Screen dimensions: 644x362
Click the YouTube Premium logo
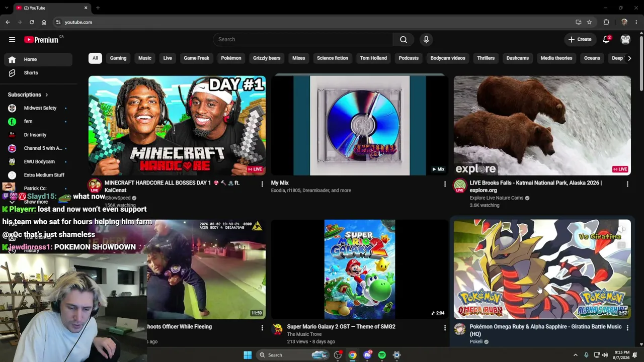[x=41, y=40]
